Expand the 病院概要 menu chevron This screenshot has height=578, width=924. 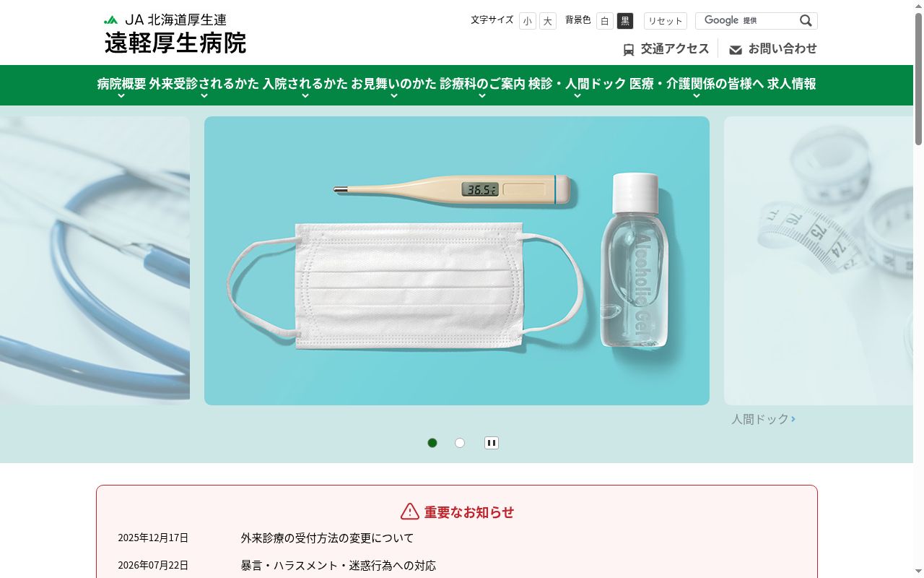[x=121, y=95]
